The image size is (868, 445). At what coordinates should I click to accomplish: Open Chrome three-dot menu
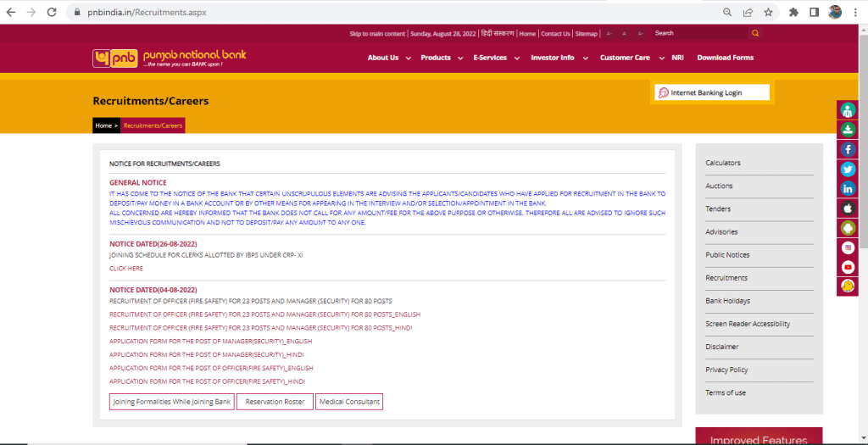click(856, 12)
